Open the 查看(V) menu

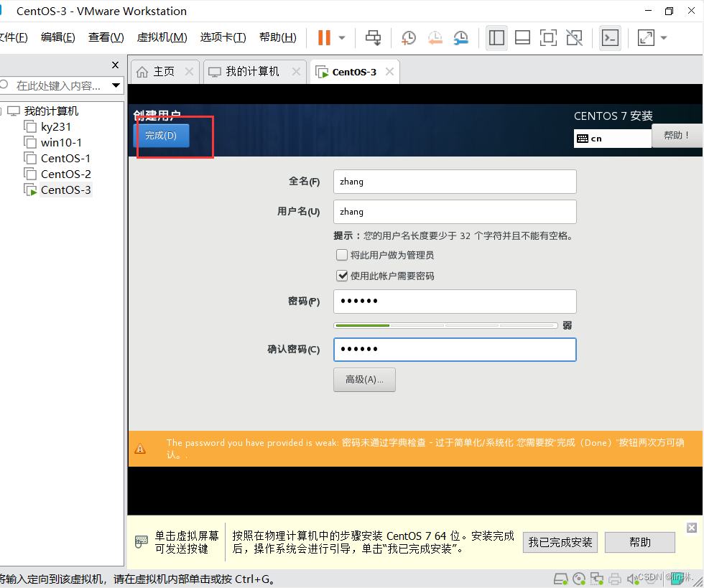[x=106, y=37]
